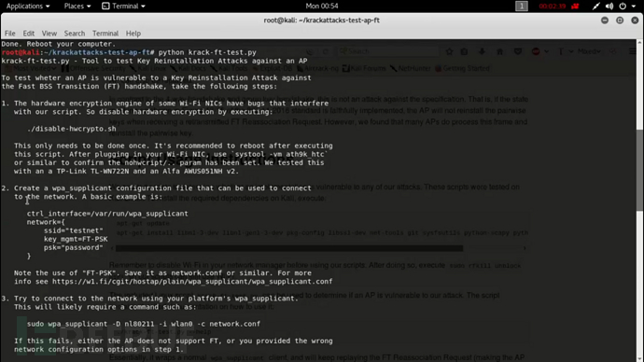Viewport: 644px width, 362px height.
Task: Click the line 'network={'
Action: click(x=46, y=222)
